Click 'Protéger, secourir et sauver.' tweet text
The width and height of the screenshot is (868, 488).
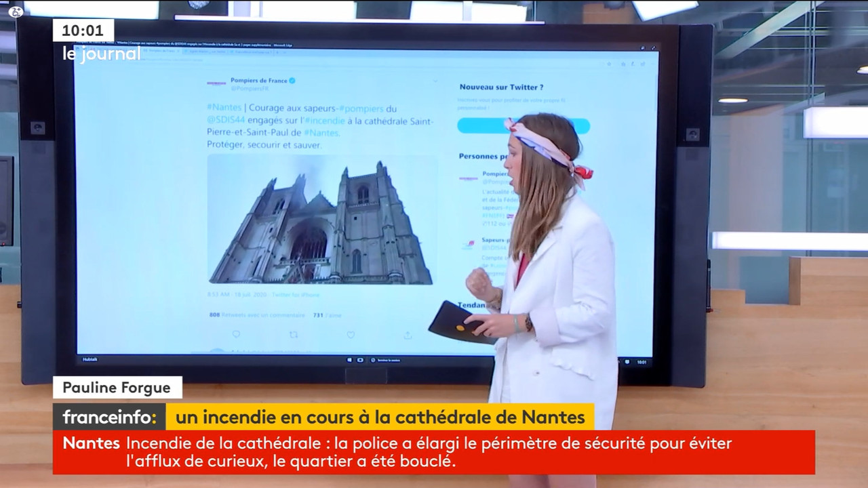[x=264, y=145]
